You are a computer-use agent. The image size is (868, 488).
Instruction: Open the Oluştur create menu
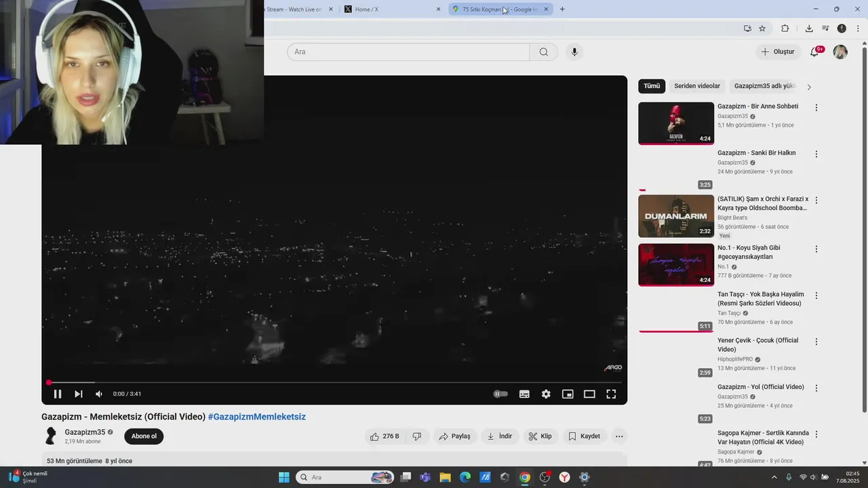[777, 52]
